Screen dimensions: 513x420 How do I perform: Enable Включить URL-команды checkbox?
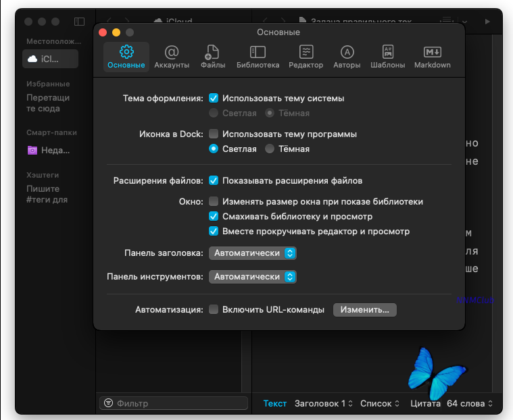coord(214,309)
